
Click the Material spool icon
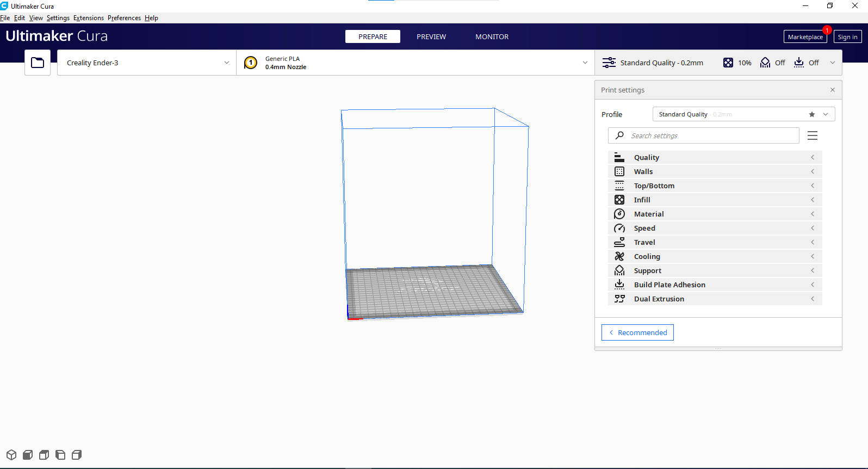619,214
